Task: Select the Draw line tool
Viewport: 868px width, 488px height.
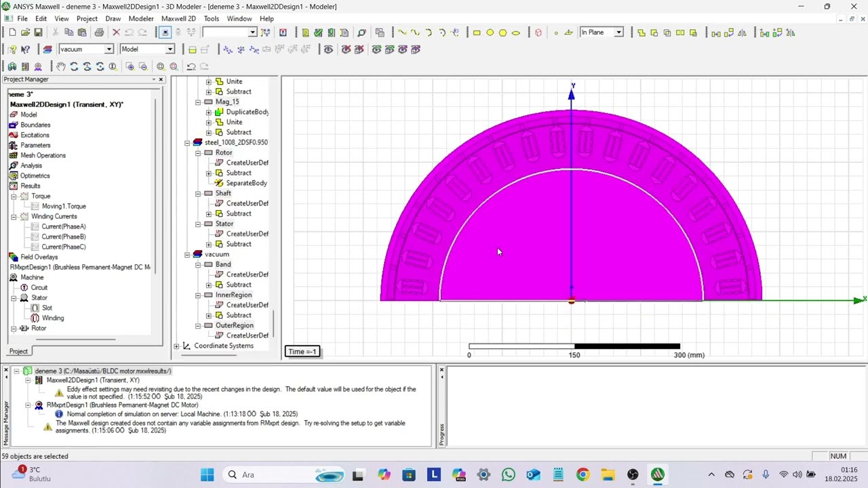Action: [402, 33]
